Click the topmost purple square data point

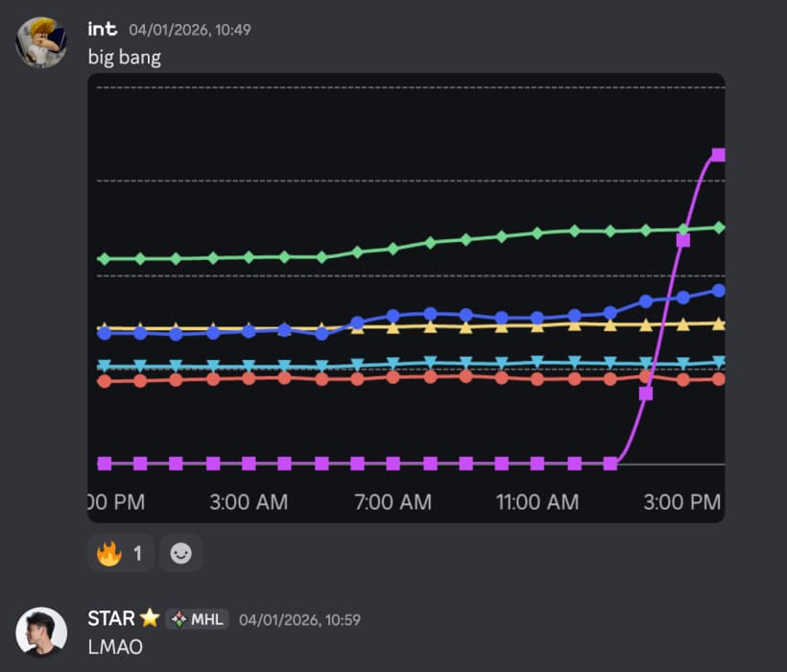point(718,155)
